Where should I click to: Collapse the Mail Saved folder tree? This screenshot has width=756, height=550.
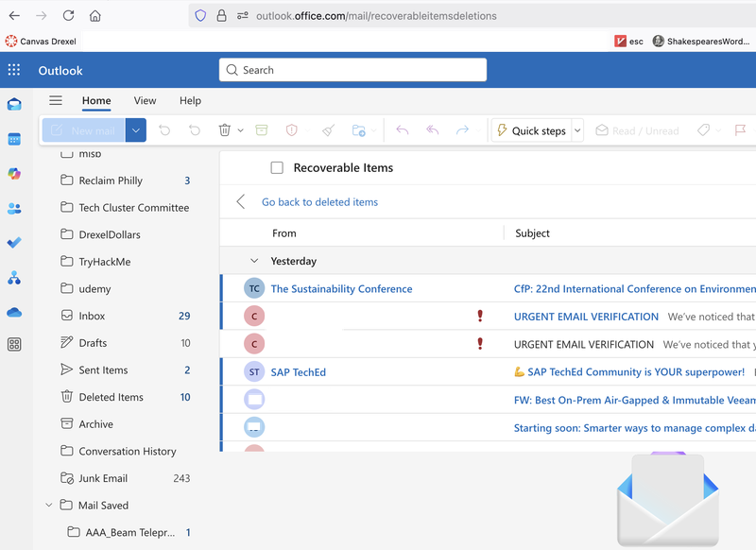(x=49, y=506)
